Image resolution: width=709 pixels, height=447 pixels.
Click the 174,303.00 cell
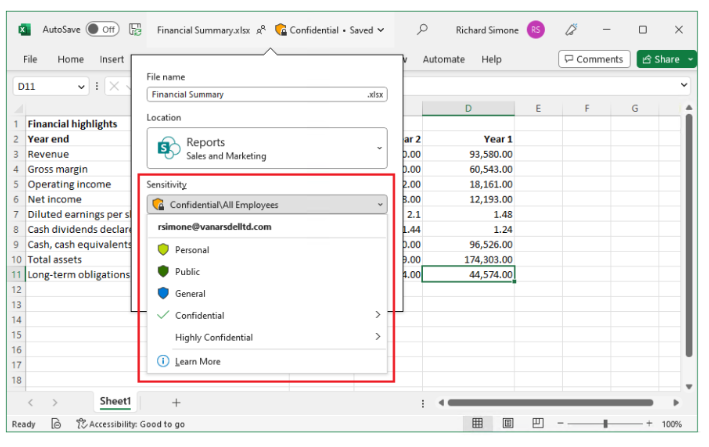(x=468, y=259)
